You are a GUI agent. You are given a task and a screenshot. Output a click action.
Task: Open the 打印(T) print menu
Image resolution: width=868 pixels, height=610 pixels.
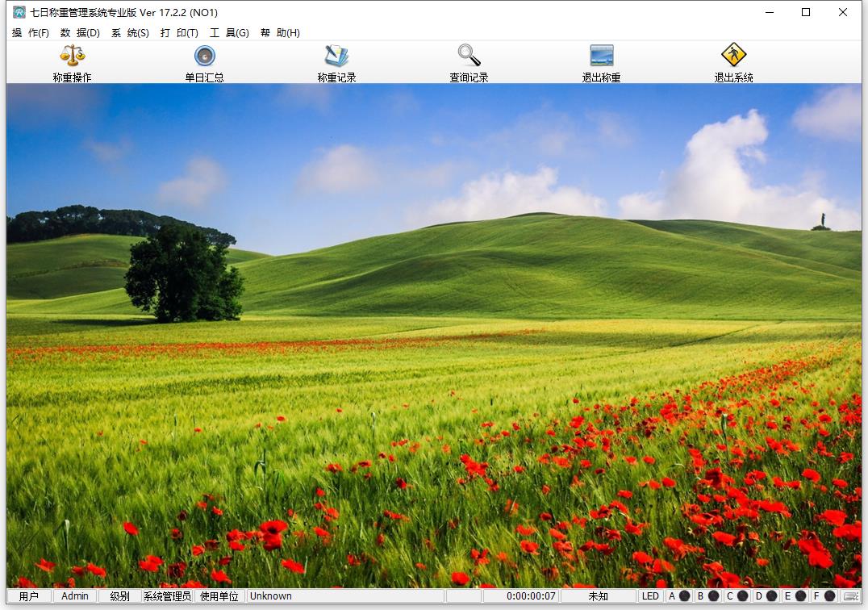pyautogui.click(x=179, y=33)
